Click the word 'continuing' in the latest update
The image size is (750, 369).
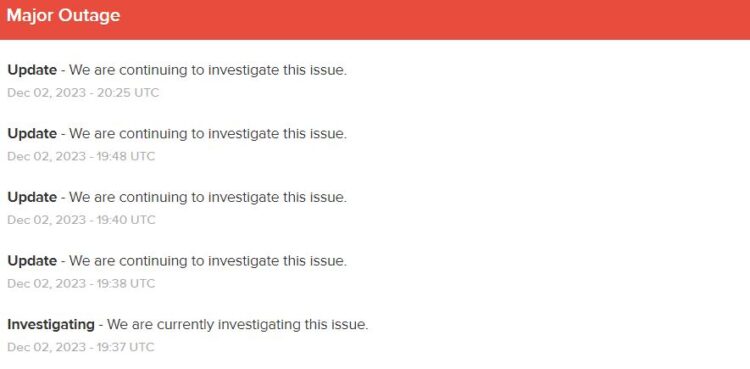pos(154,70)
